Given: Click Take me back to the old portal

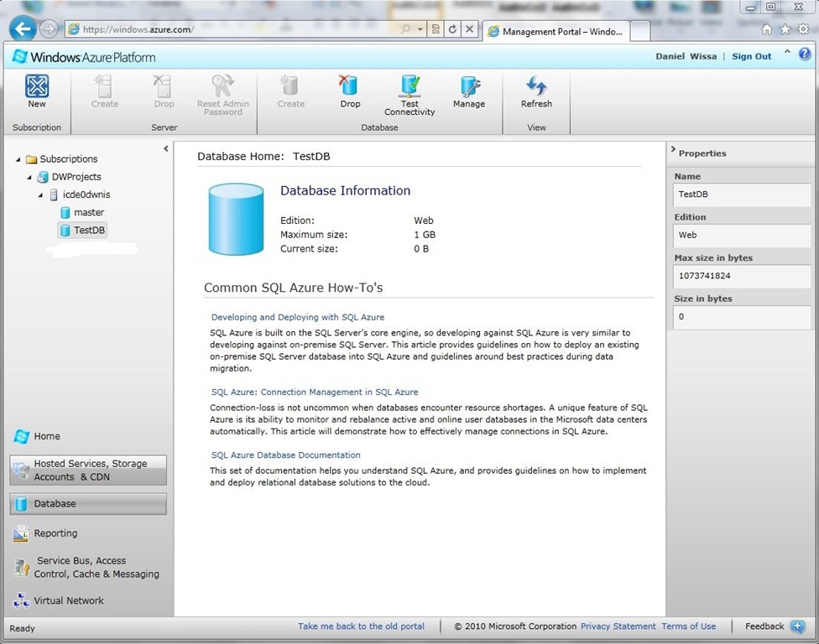Looking at the screenshot, I should [x=361, y=626].
